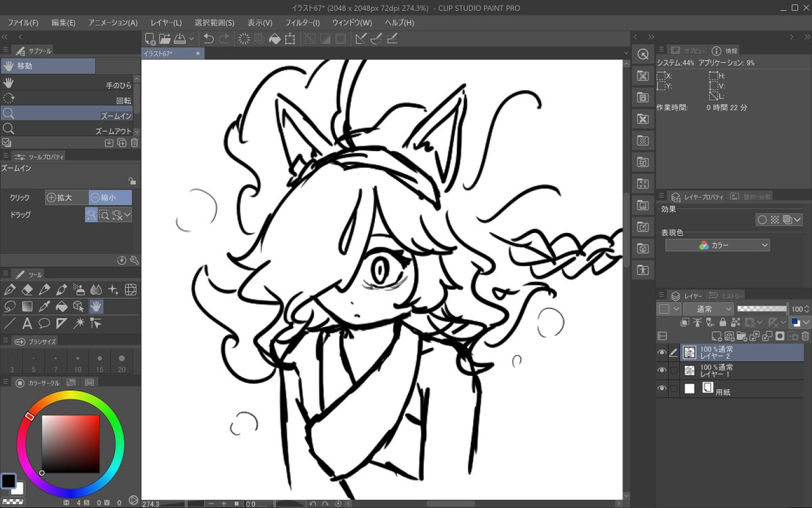Click layer opacity slider
The height and width of the screenshot is (508, 812).
pos(762,309)
